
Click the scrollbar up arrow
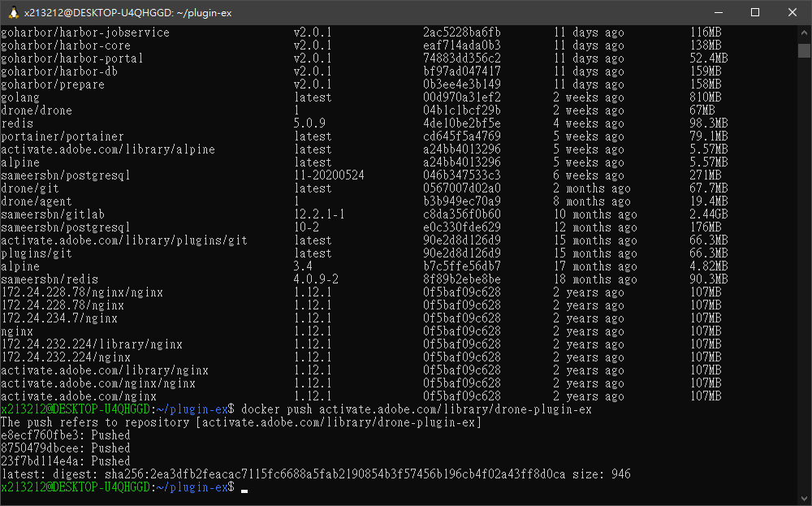coord(804,32)
